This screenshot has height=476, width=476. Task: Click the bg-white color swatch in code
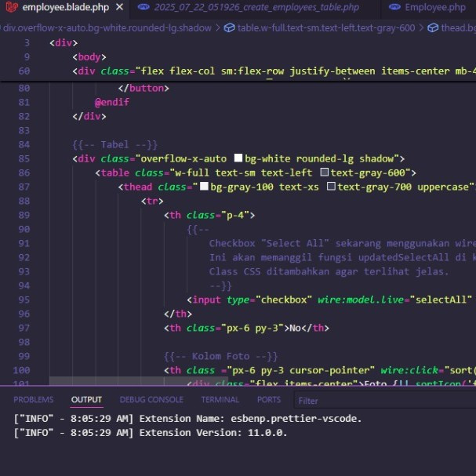coord(238,158)
